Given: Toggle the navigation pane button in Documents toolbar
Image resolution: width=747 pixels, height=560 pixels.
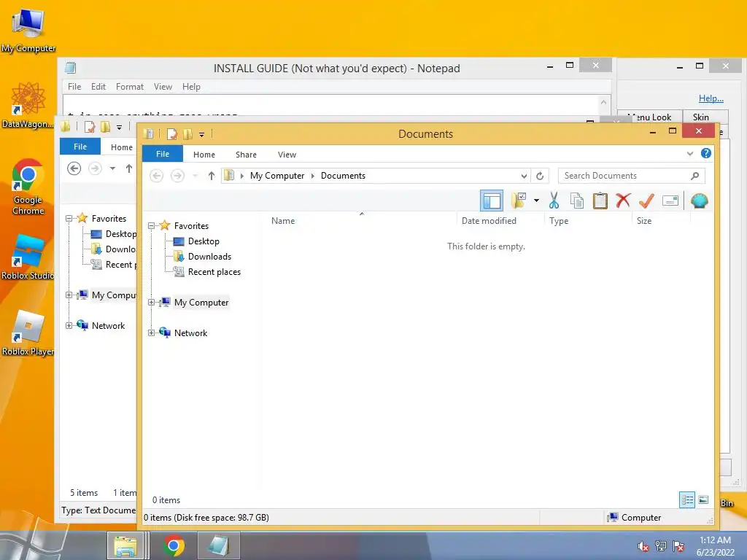Looking at the screenshot, I should 491,201.
